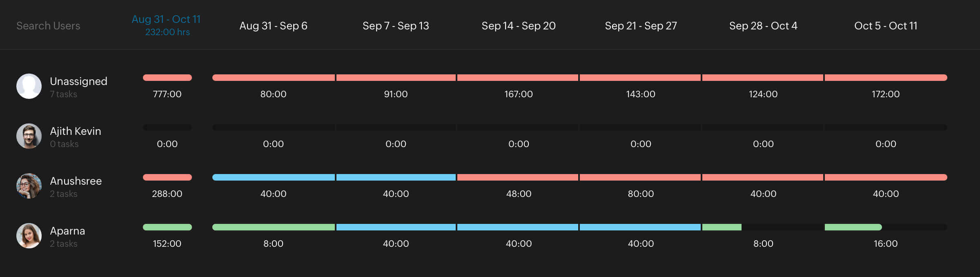The height and width of the screenshot is (277, 980).
Task: Open Anushsree's user name link
Action: tap(76, 181)
